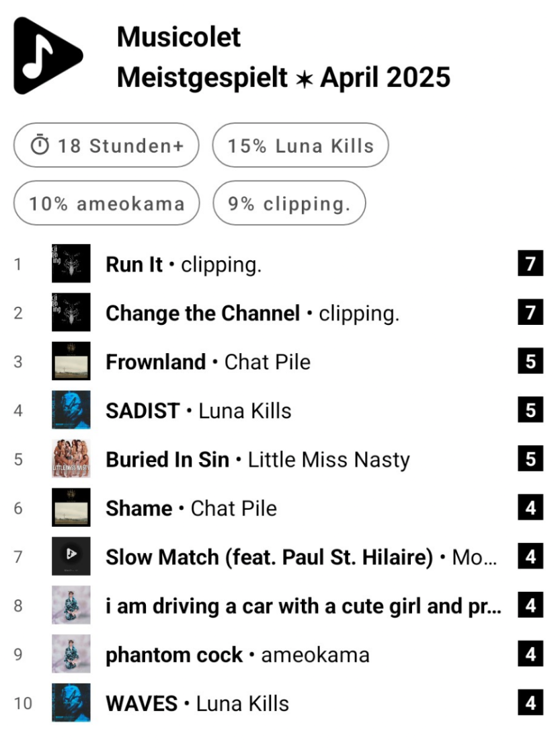Viewport: 560px width, 748px height.
Task: Click the 18 Stunden+ listening time chip
Action: [x=106, y=145]
